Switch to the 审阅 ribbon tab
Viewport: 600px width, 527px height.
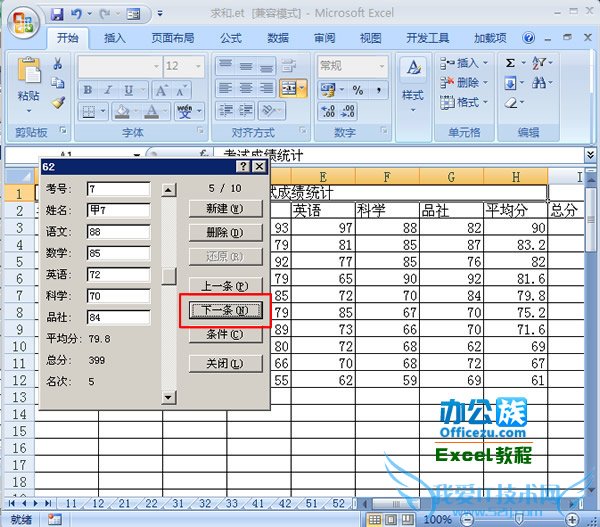(x=324, y=38)
